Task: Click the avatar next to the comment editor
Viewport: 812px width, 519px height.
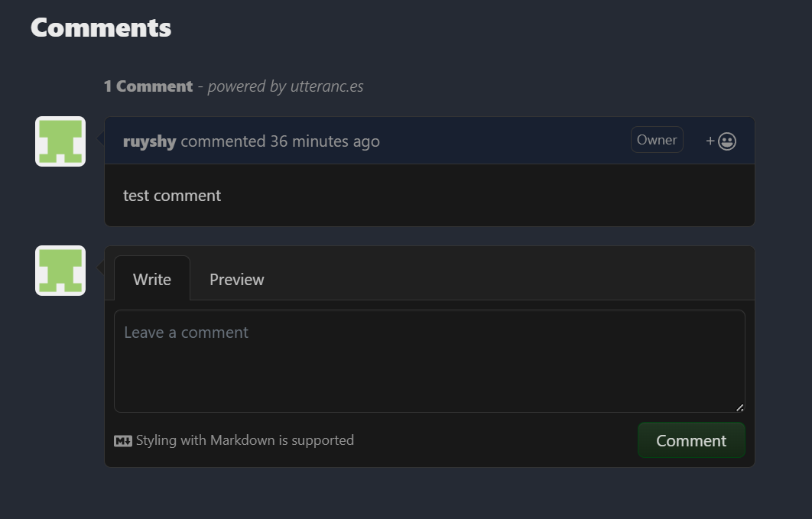Action: 60,270
